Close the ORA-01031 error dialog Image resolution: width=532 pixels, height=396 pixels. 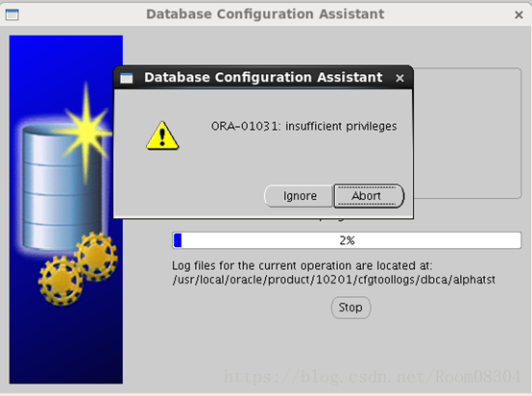tap(399, 78)
